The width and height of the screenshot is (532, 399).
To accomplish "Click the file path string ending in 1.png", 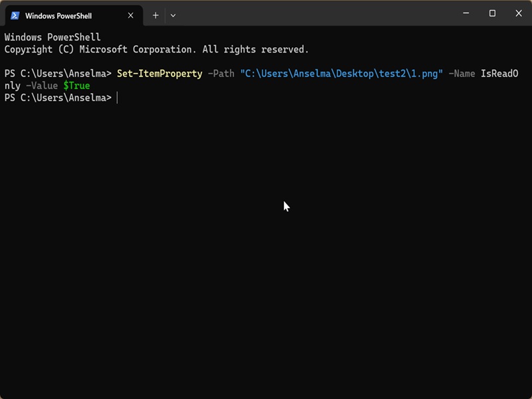I will (341, 74).
